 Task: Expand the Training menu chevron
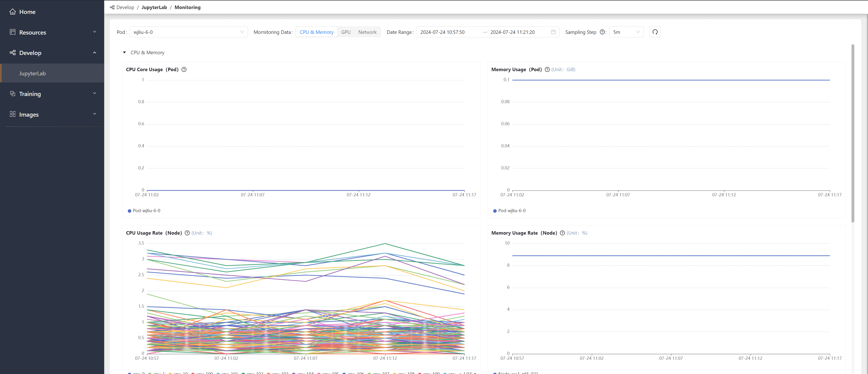[95, 93]
